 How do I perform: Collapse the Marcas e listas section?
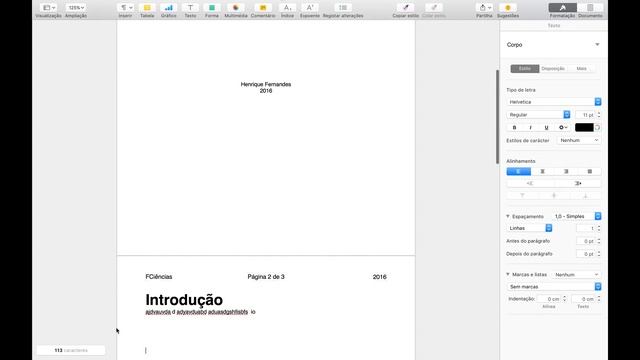click(x=508, y=274)
